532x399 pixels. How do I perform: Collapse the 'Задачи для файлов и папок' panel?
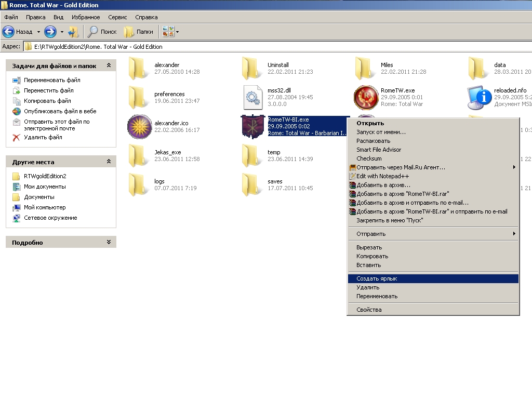(109, 66)
